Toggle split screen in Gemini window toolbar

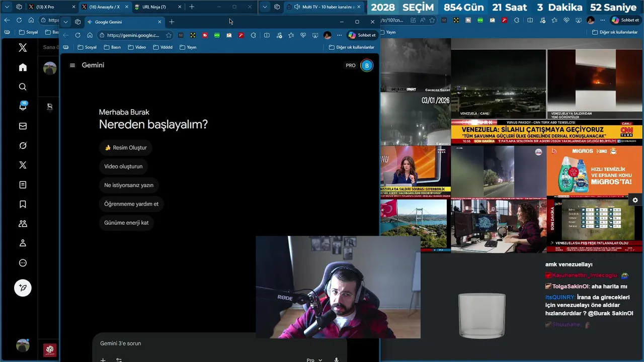(267, 35)
